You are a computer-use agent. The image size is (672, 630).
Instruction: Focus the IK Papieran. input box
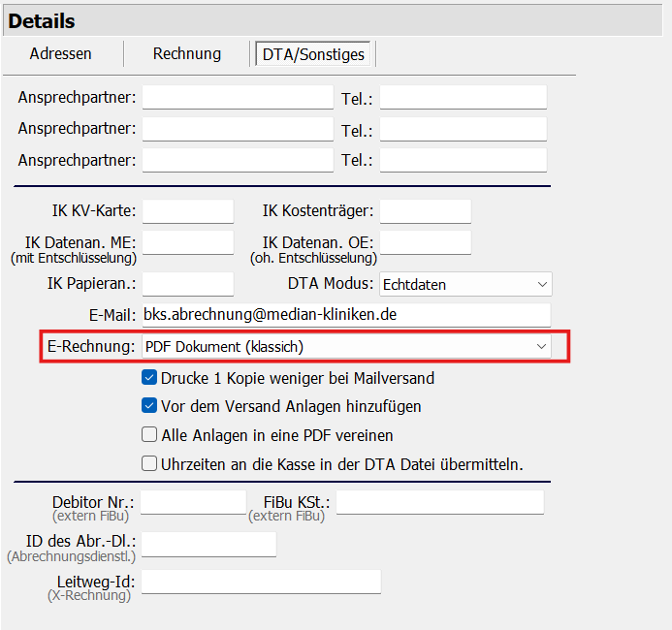click(188, 284)
